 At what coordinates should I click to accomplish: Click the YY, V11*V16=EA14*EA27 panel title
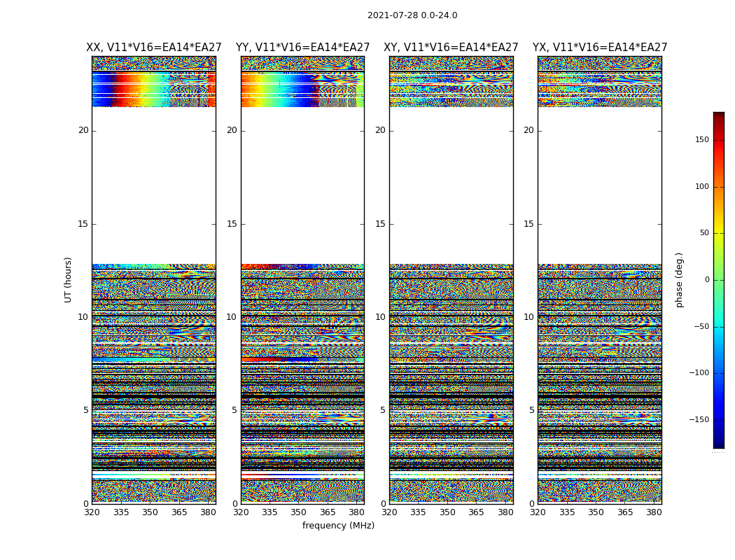point(303,48)
